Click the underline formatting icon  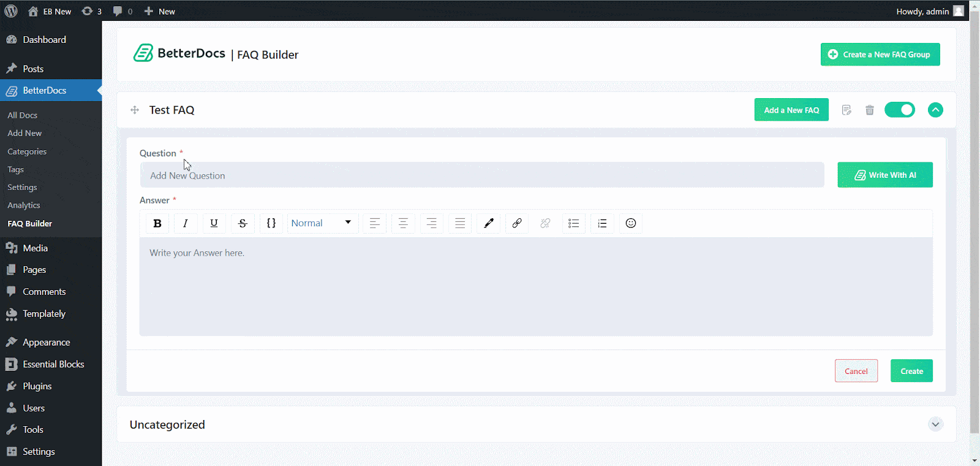click(214, 223)
